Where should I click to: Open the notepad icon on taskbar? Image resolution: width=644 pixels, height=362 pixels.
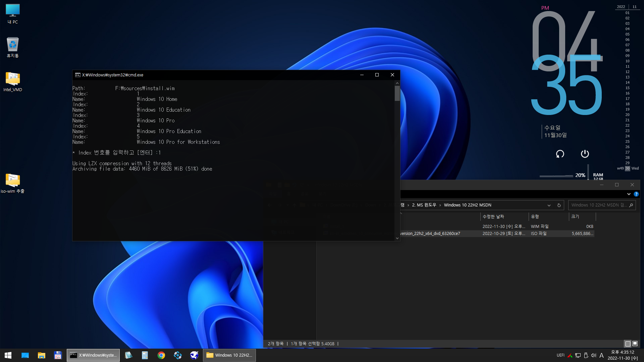point(128,355)
